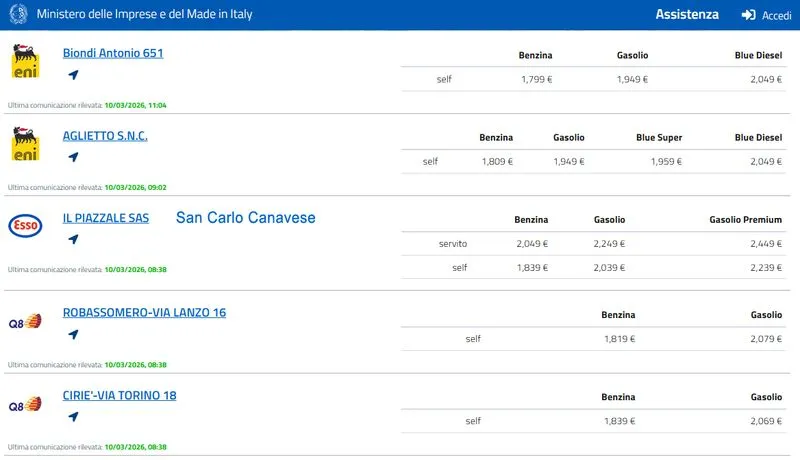Click the Q8 logo beside ROBASSOMERO-VIA LANZO 16

pyautogui.click(x=25, y=322)
